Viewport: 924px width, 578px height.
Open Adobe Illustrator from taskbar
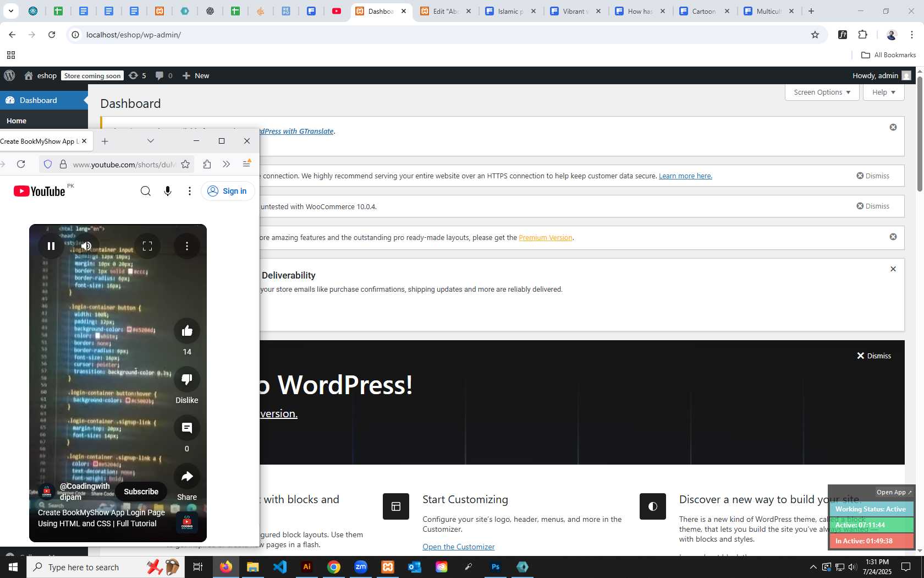pos(307,567)
